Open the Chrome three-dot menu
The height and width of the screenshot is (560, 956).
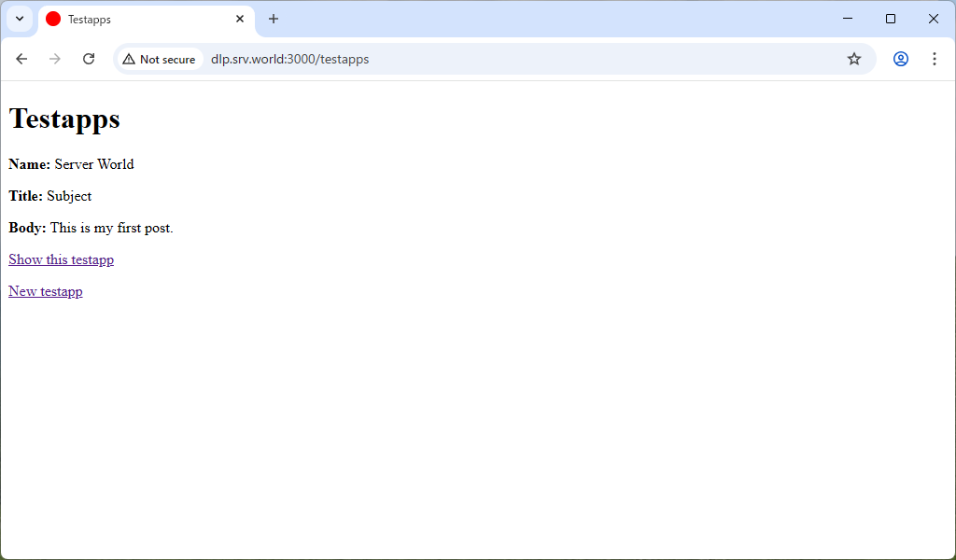934,59
